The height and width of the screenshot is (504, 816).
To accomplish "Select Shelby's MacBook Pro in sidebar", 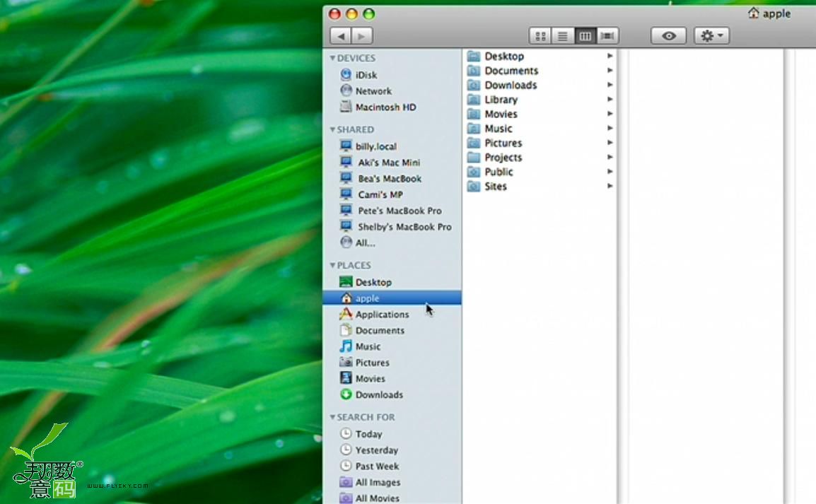I will point(392,227).
